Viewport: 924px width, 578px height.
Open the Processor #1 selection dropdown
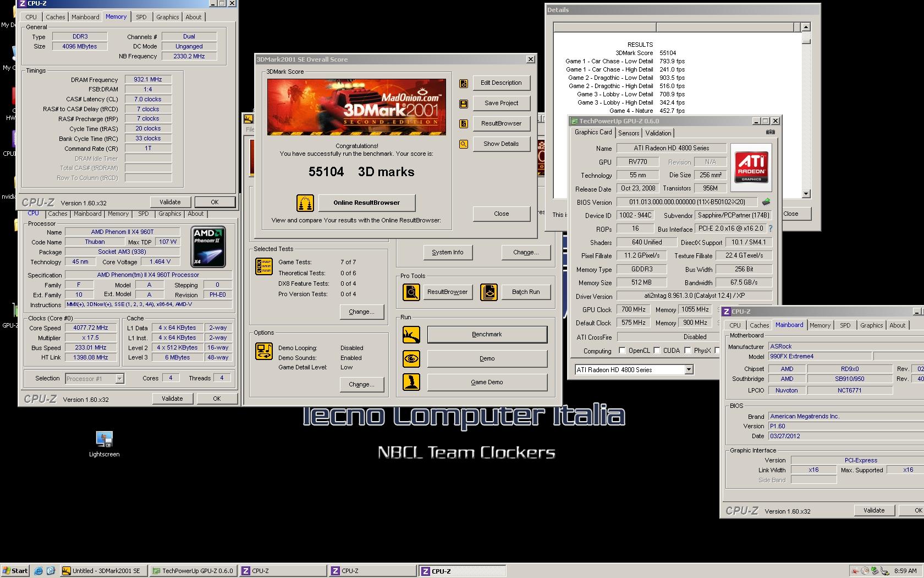point(119,379)
